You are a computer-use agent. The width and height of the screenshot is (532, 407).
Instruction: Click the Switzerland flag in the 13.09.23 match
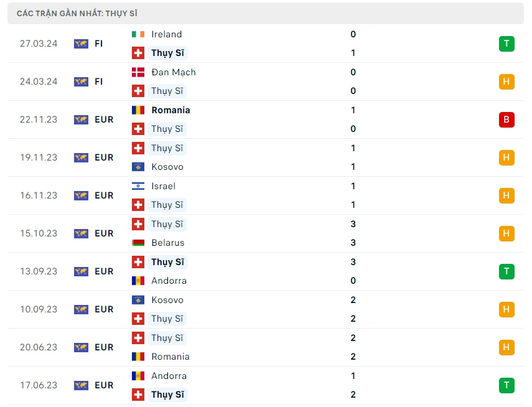(138, 262)
